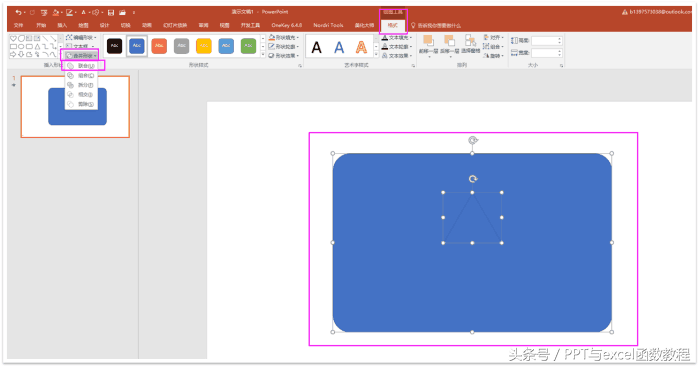Select the triangle shape in shapes gallery
Image resolution: width=699 pixels, height=367 pixels.
(37, 46)
